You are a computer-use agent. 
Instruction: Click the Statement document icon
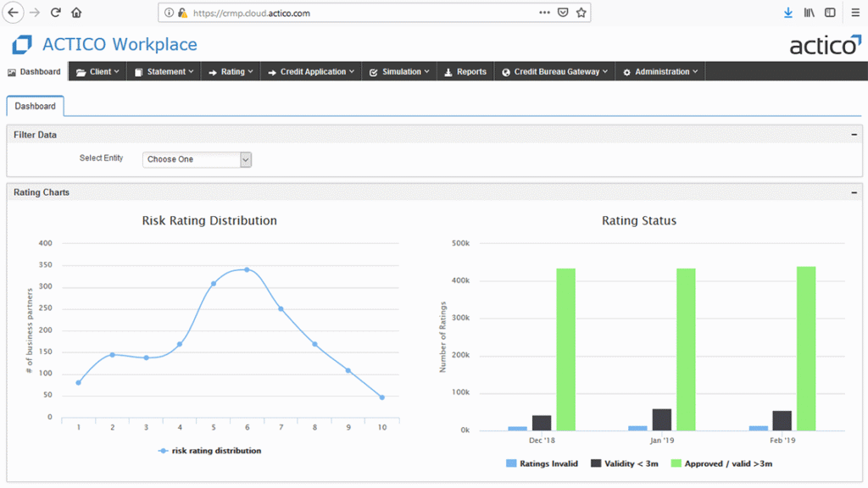click(138, 71)
